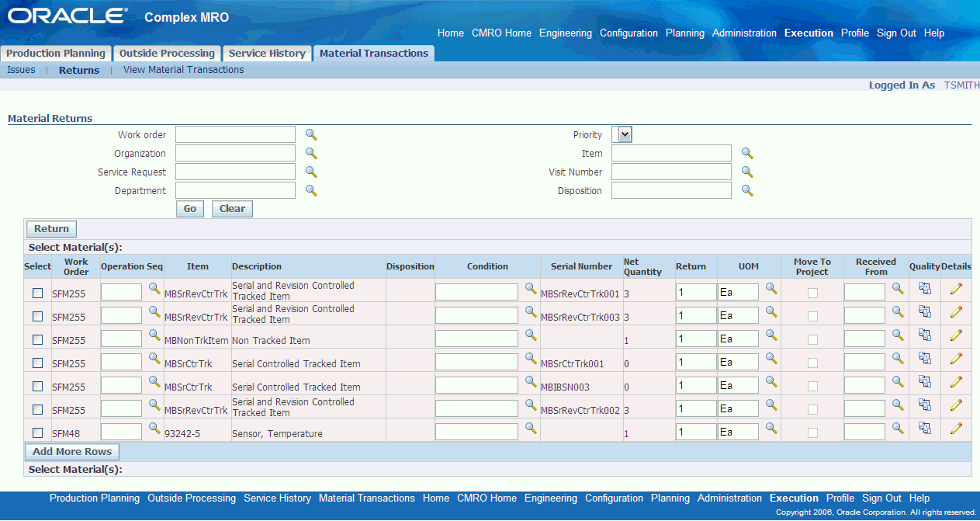Click the Clear button
This screenshot has height=521, width=980.
pyautogui.click(x=232, y=209)
